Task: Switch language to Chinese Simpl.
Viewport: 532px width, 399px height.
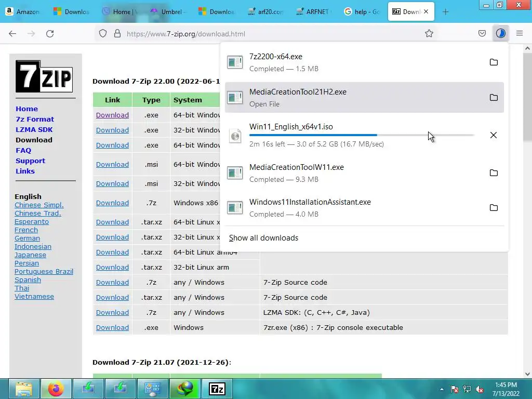Action: tap(39, 205)
